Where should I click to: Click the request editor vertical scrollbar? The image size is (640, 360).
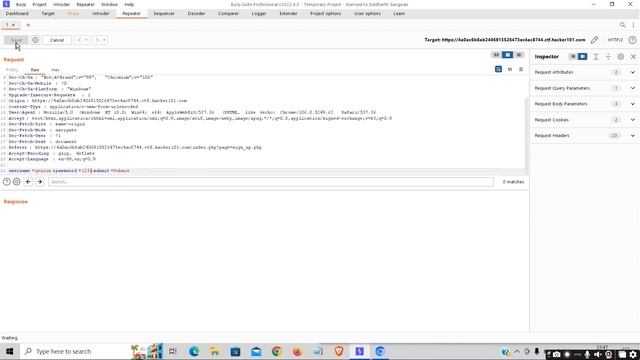(527, 135)
